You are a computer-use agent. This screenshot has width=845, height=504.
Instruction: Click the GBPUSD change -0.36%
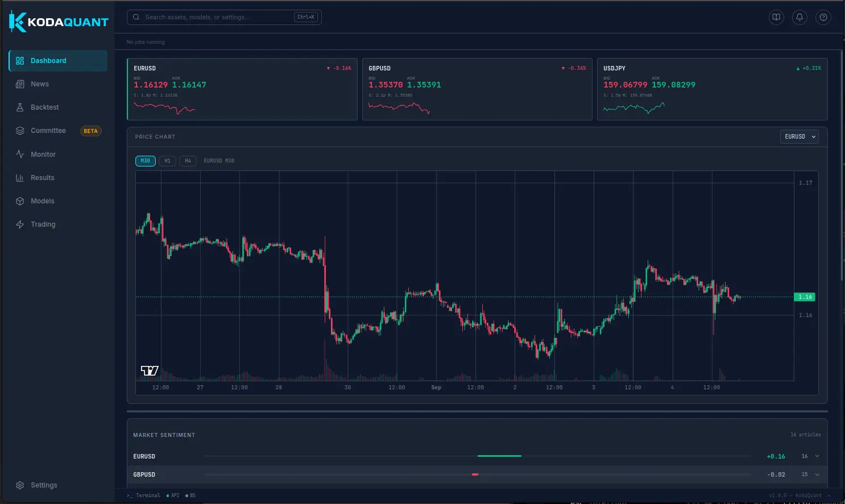tap(574, 68)
